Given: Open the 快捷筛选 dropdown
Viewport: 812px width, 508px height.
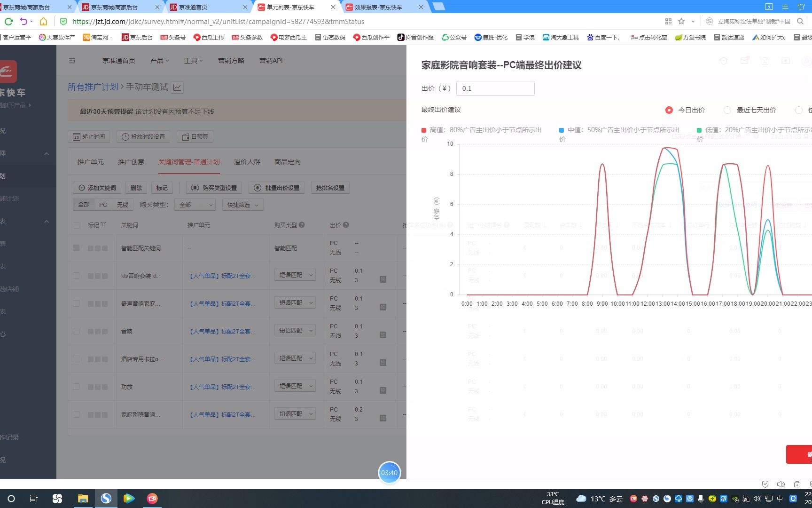Looking at the screenshot, I should [242, 205].
